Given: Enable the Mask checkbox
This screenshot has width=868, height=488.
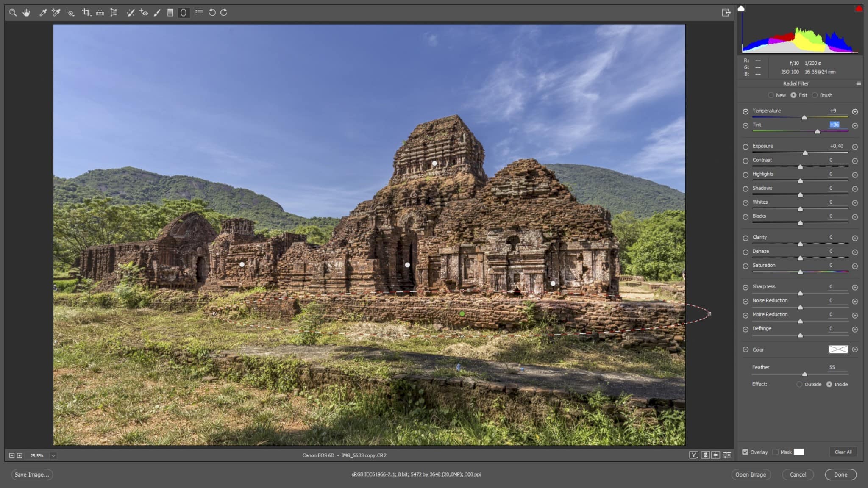Looking at the screenshot, I should coord(775,452).
